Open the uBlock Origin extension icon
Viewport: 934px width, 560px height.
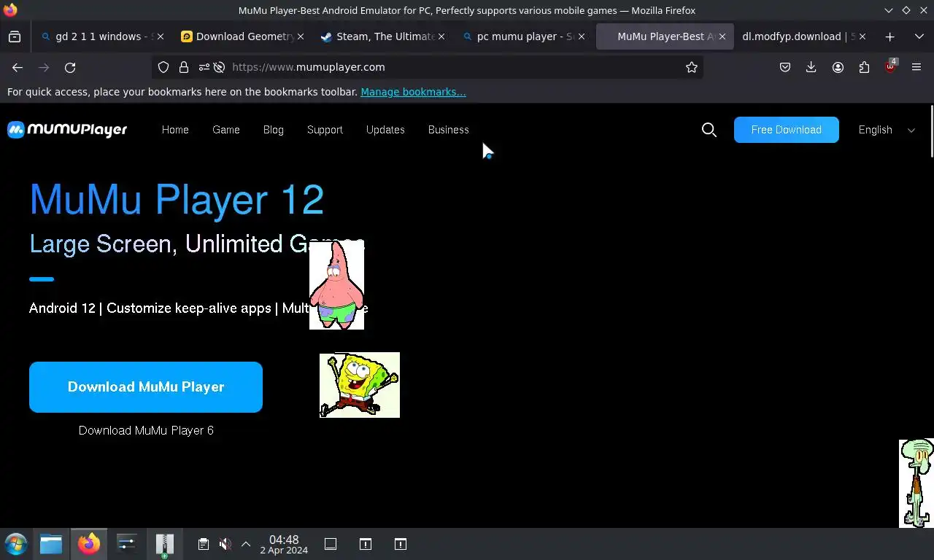890,67
